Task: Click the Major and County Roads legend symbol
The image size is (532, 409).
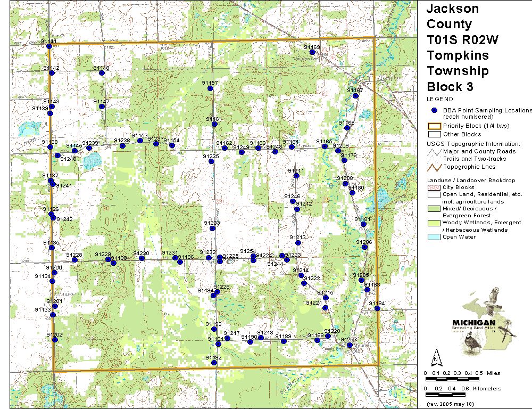Action: (x=435, y=151)
